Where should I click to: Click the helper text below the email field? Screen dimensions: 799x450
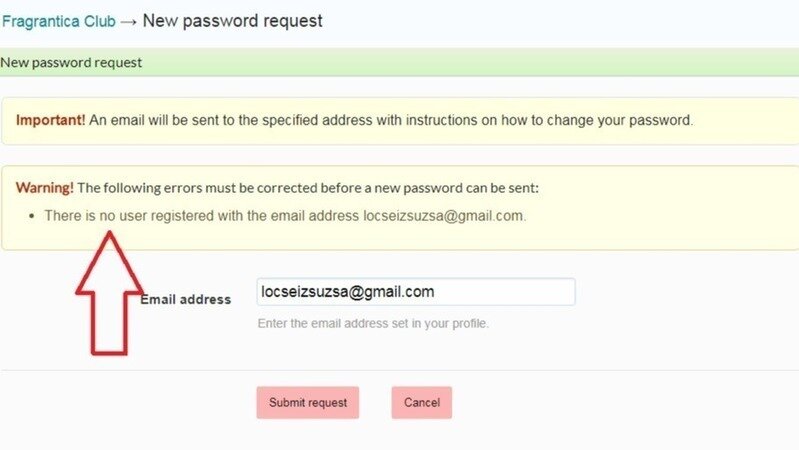pos(373,324)
